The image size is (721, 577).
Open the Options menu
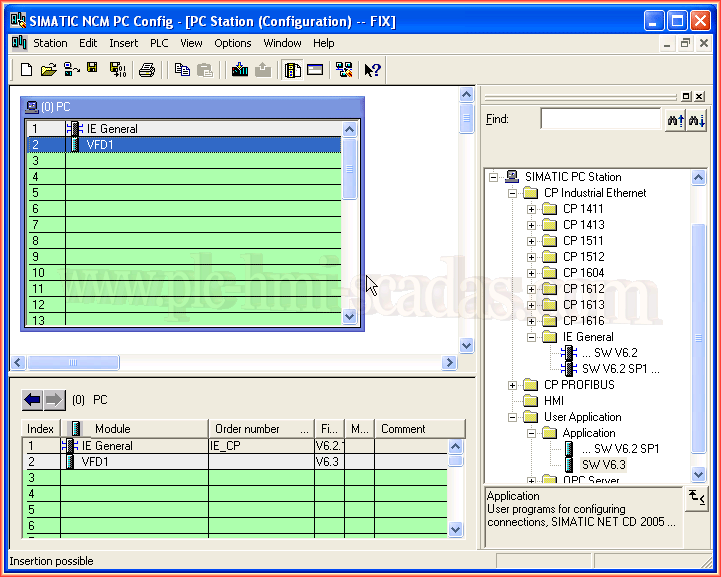click(232, 43)
